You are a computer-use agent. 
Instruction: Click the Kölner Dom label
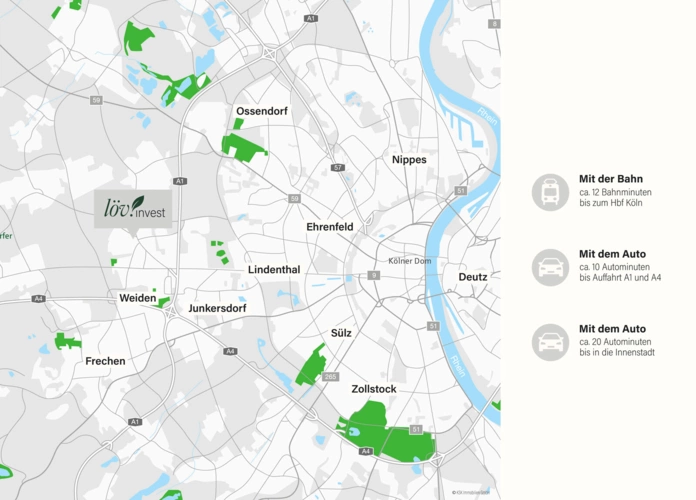tap(410, 261)
